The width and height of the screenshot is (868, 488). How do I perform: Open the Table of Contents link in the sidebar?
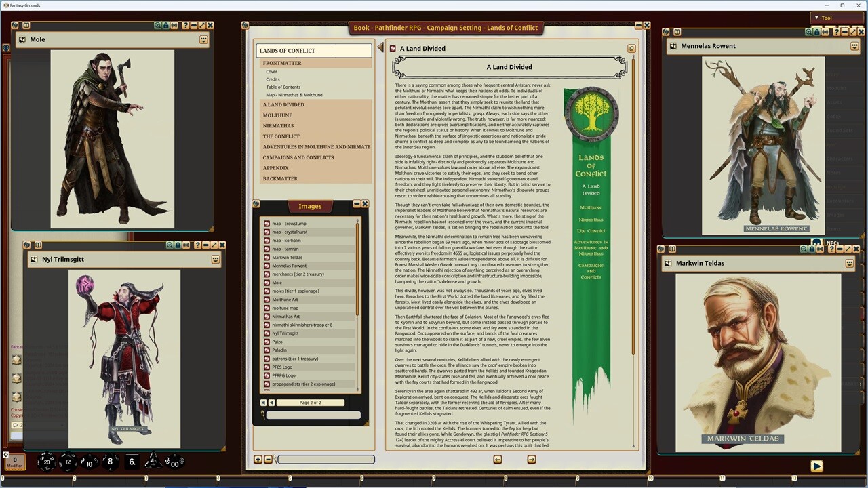[283, 86]
